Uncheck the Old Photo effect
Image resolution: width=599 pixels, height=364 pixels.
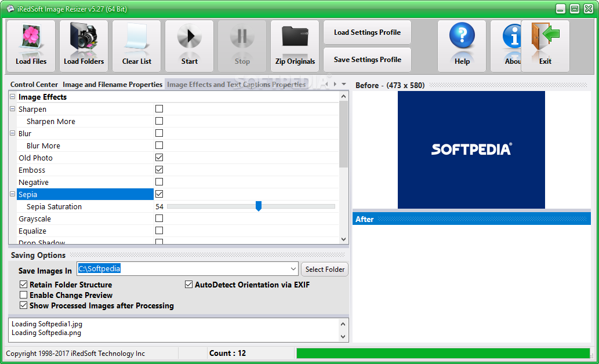(159, 157)
